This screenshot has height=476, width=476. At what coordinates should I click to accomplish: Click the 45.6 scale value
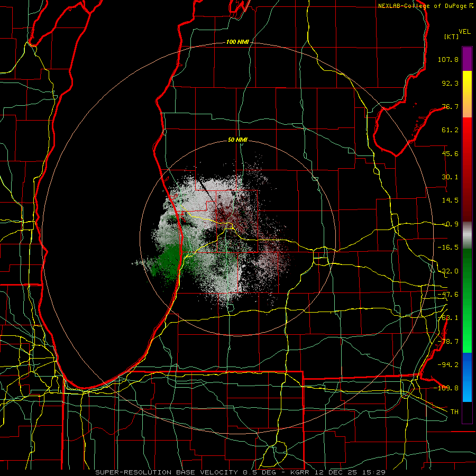pos(450,153)
